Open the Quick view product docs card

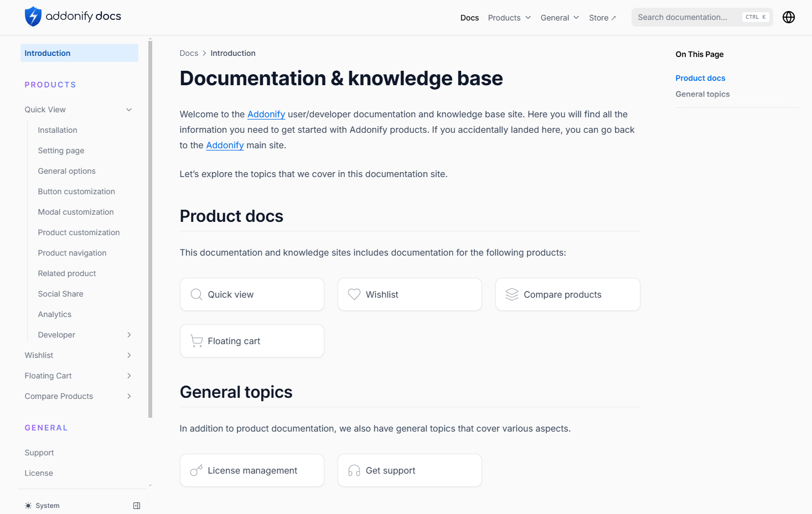(x=252, y=294)
